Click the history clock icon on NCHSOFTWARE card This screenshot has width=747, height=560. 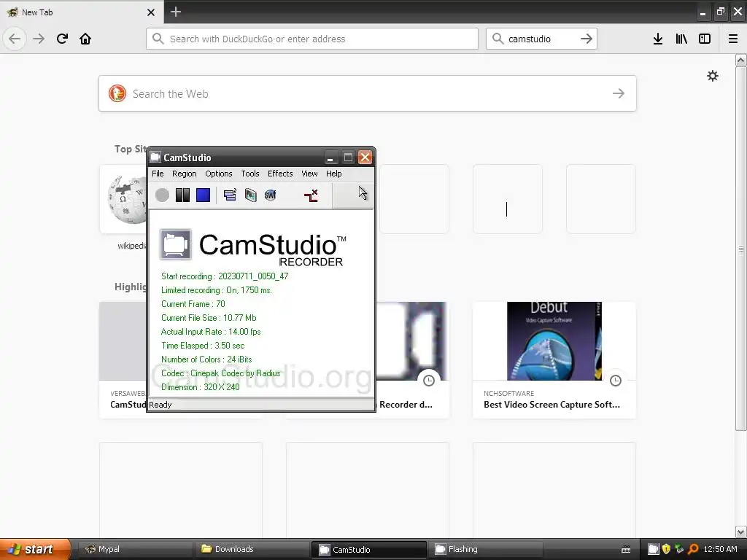pyautogui.click(x=616, y=381)
